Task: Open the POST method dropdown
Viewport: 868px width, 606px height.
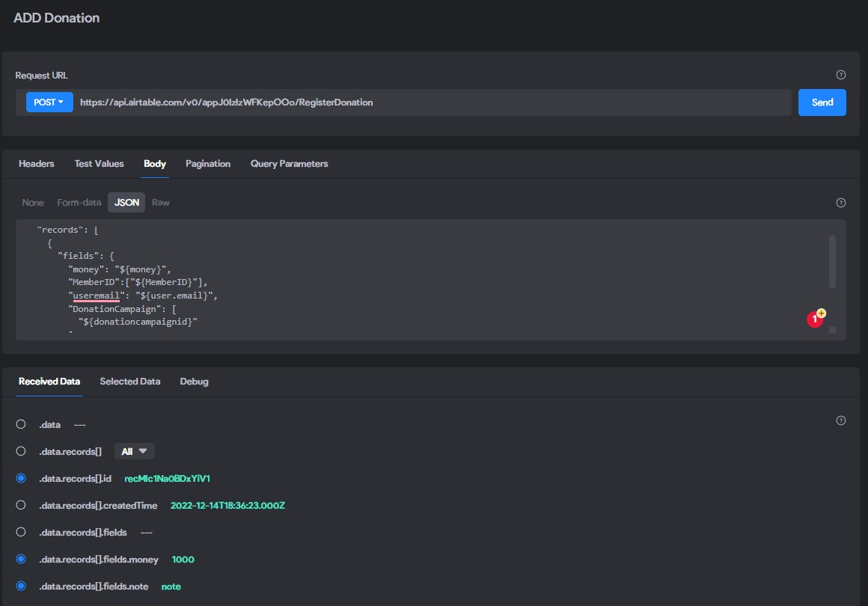Action: point(49,102)
